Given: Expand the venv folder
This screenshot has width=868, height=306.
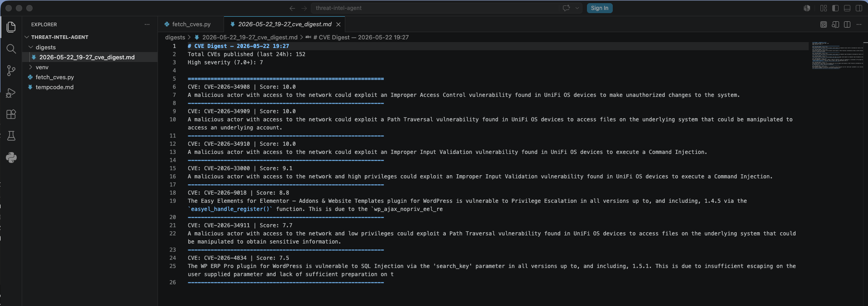Looking at the screenshot, I should (x=91, y=67).
